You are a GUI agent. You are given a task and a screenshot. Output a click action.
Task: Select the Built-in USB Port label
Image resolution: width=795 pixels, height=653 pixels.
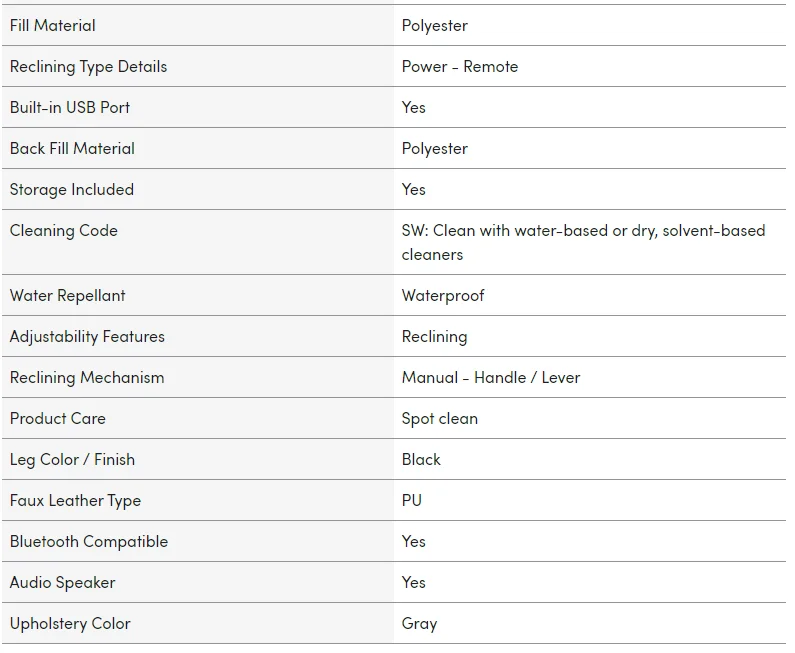click(70, 107)
